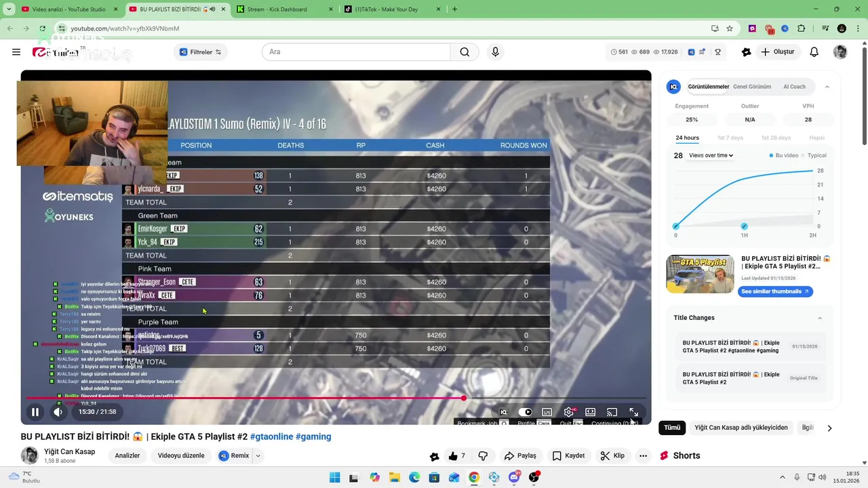Dislike the video
This screenshot has height=488, width=868.
click(483, 456)
